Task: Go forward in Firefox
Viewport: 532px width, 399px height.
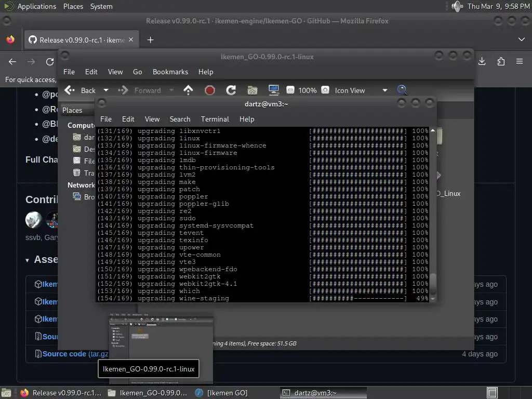Action: tap(31, 61)
